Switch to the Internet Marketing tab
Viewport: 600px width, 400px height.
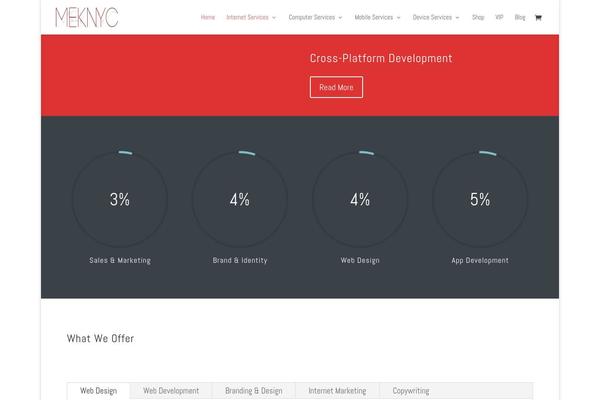(x=337, y=391)
